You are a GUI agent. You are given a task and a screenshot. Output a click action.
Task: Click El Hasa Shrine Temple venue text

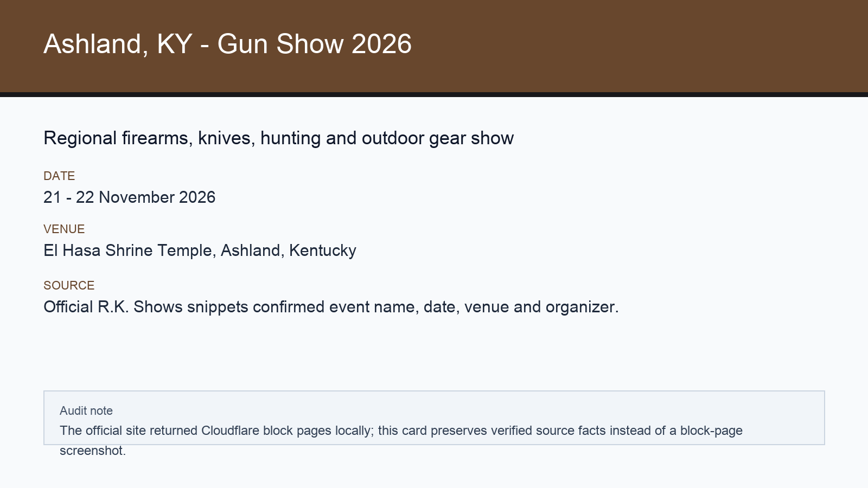(x=200, y=251)
